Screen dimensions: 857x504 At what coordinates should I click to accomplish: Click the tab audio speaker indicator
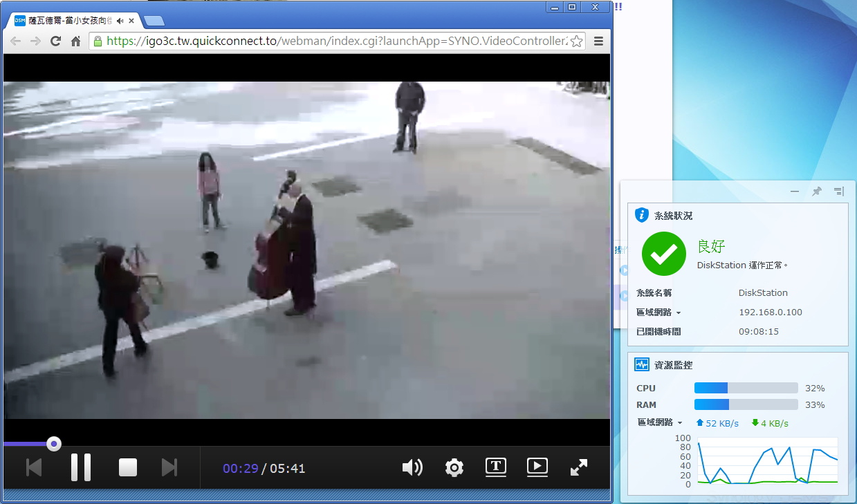coord(120,21)
